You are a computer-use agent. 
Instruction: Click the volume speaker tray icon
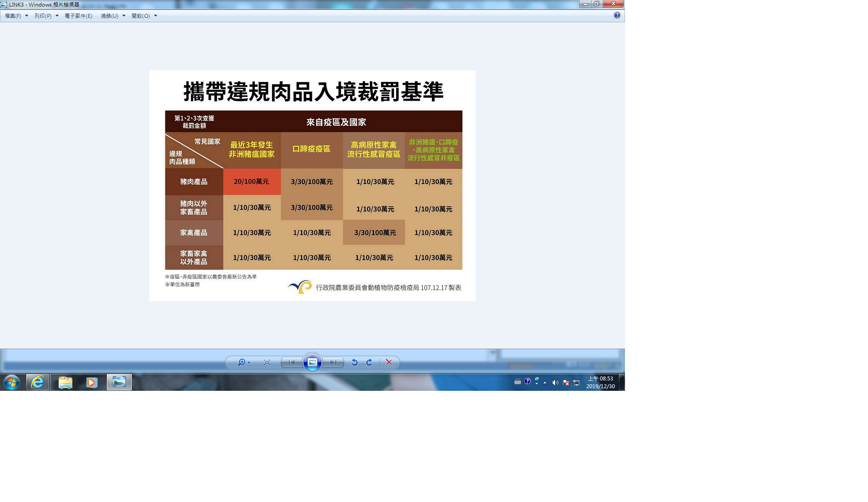pyautogui.click(x=555, y=383)
